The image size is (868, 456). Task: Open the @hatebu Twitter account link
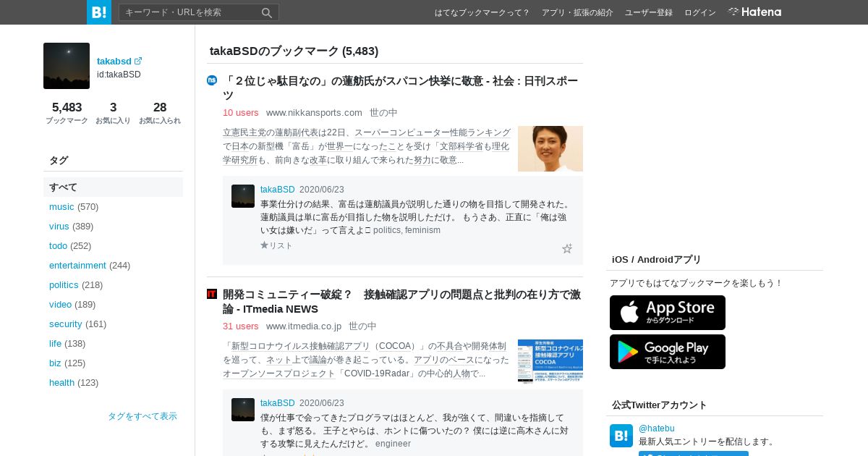pos(657,428)
